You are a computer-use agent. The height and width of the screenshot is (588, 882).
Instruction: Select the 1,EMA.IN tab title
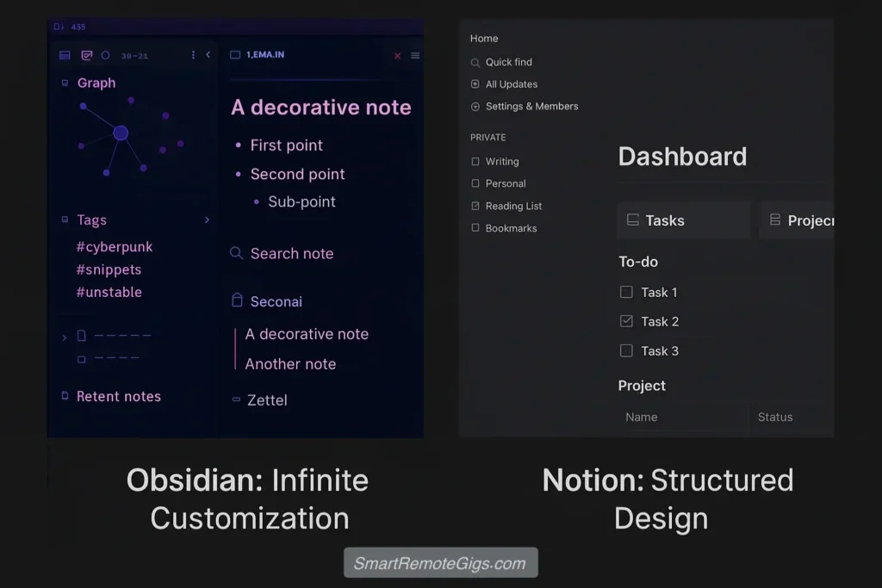pyautogui.click(x=265, y=54)
